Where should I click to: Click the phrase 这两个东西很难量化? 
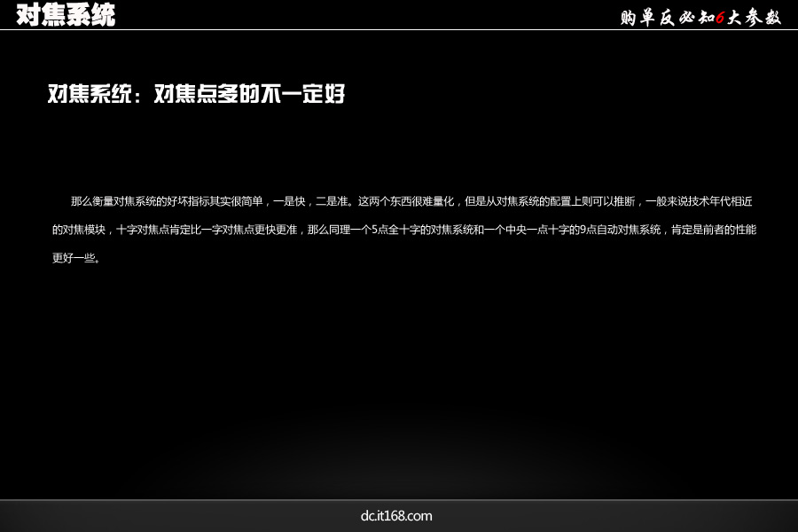(405, 201)
